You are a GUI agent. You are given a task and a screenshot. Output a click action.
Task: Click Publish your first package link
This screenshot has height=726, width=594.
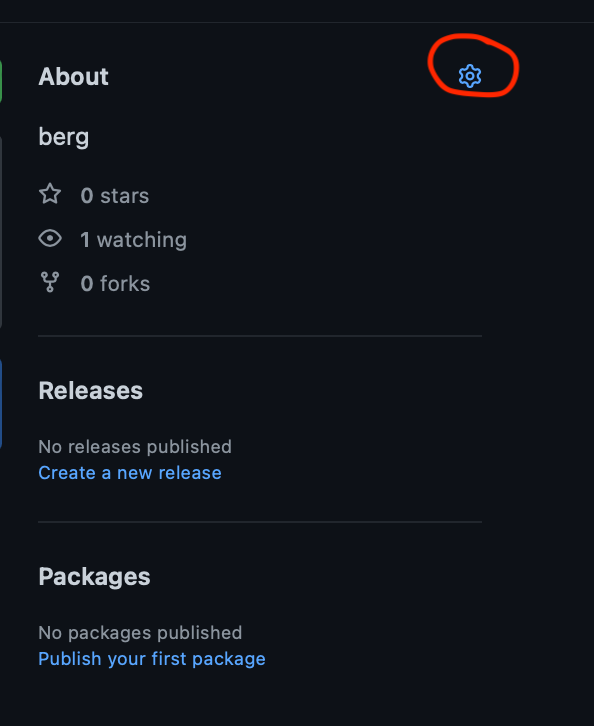click(152, 659)
